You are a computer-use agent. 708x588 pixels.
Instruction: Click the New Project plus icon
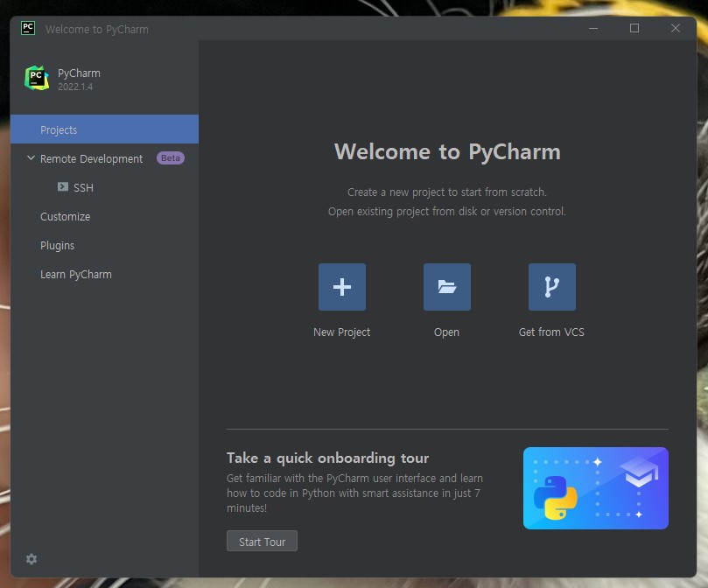342,287
